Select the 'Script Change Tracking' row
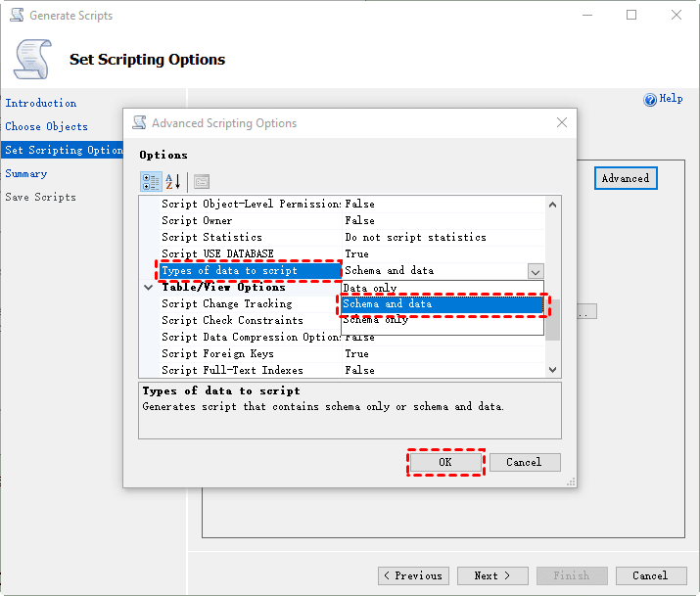Image resolution: width=700 pixels, height=596 pixels. (250, 303)
